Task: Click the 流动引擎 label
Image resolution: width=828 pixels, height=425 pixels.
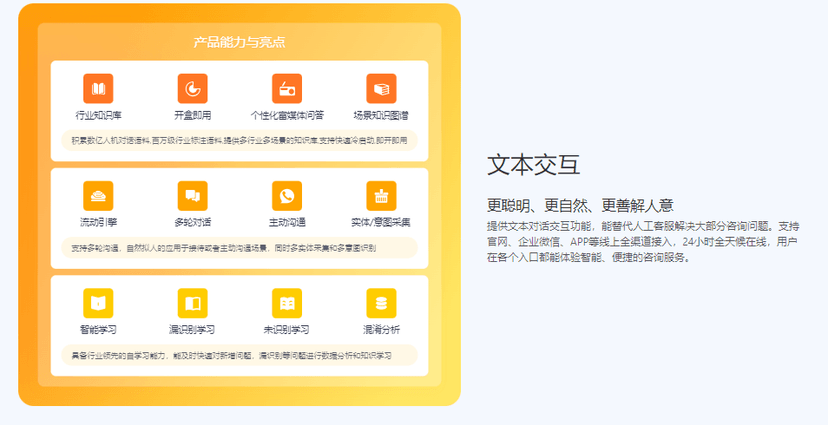Action: click(x=98, y=222)
